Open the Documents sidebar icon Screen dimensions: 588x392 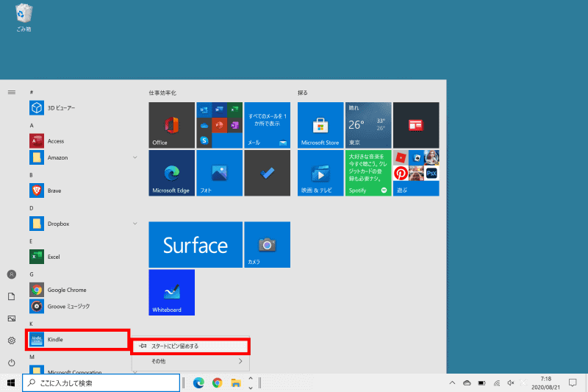(x=12, y=296)
